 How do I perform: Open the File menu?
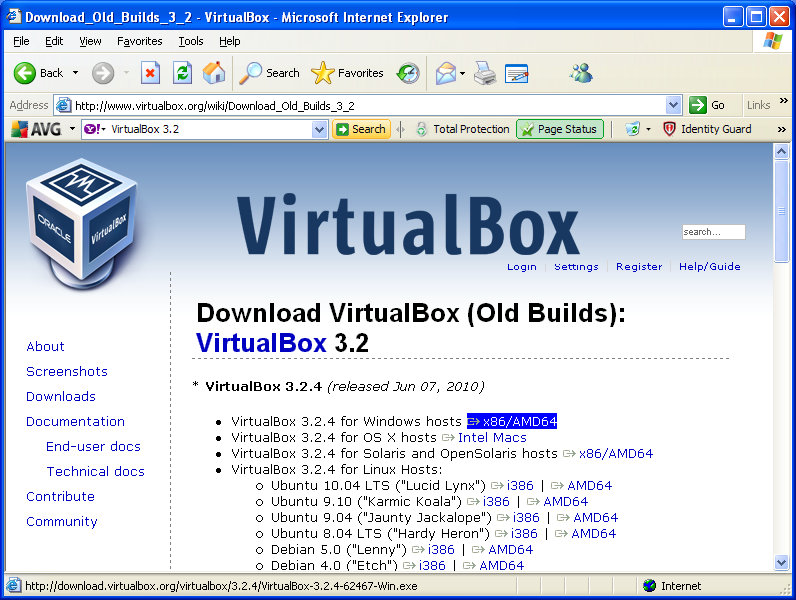pyautogui.click(x=21, y=41)
